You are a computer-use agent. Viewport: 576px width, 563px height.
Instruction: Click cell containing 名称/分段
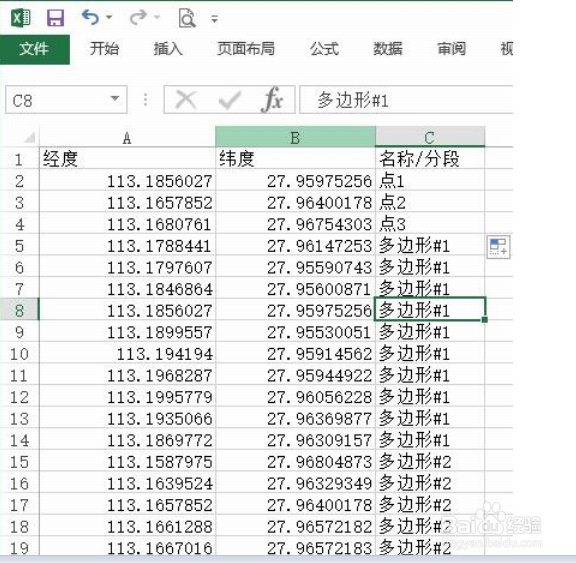430,159
